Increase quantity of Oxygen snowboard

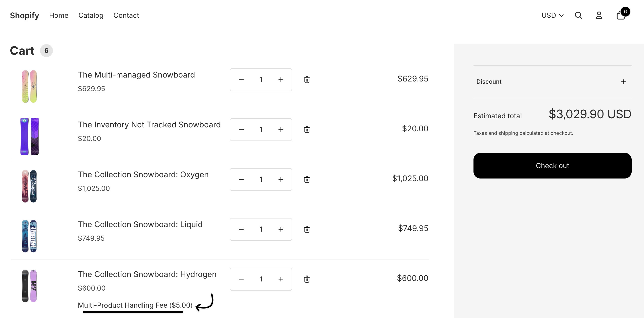[x=281, y=179]
